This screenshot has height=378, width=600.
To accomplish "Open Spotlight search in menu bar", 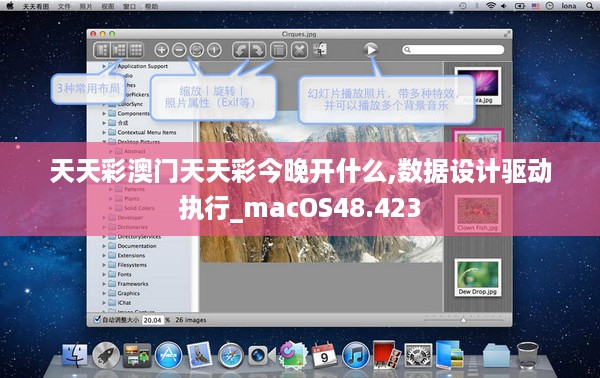I will pyautogui.click(x=590, y=6).
